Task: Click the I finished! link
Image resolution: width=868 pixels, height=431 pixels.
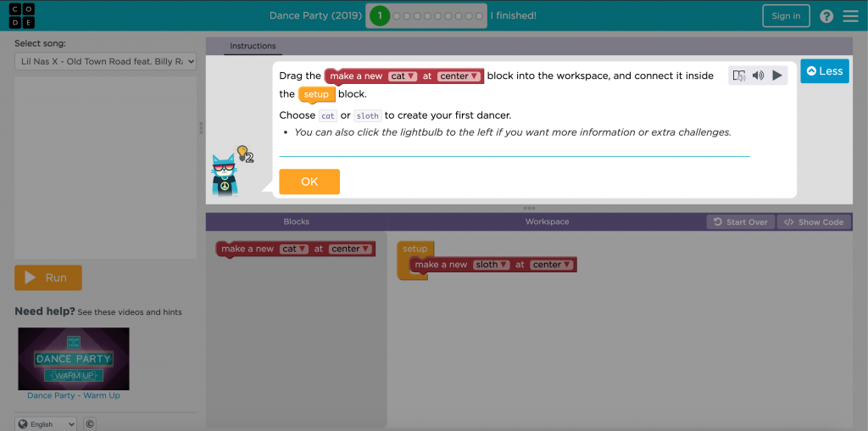Action: pos(513,15)
